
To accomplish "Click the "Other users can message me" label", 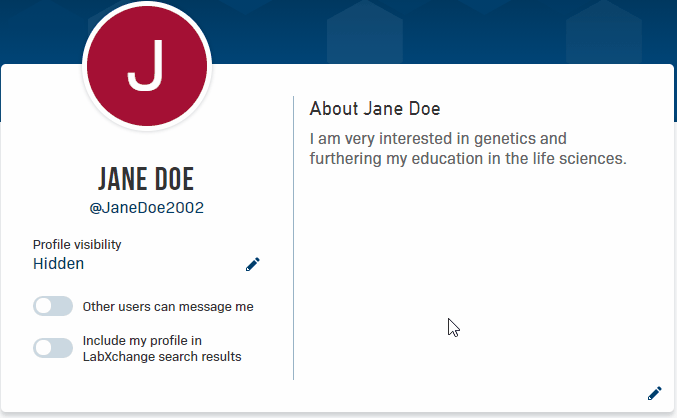I will (x=168, y=306).
